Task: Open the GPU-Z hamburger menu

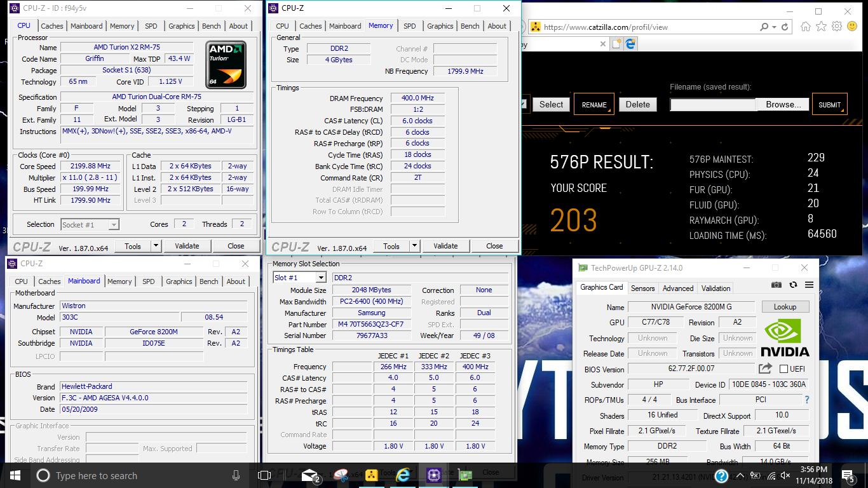Action: (x=809, y=285)
